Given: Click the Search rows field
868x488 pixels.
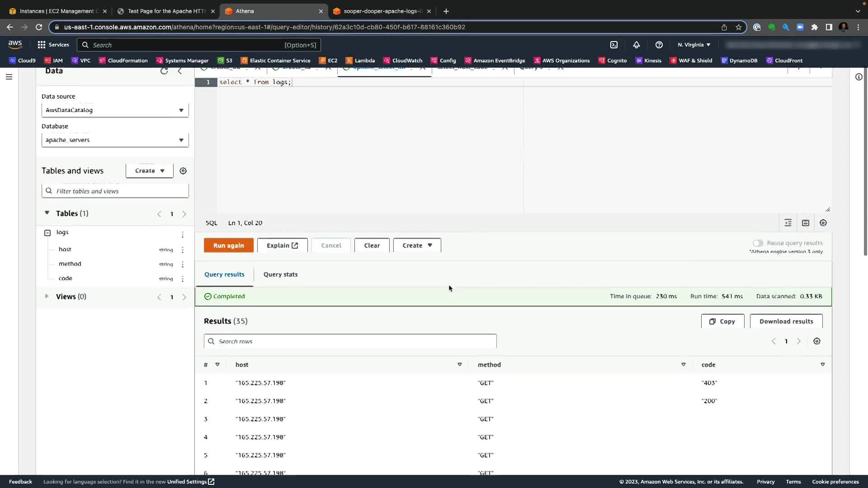Looking at the screenshot, I should click(x=350, y=341).
